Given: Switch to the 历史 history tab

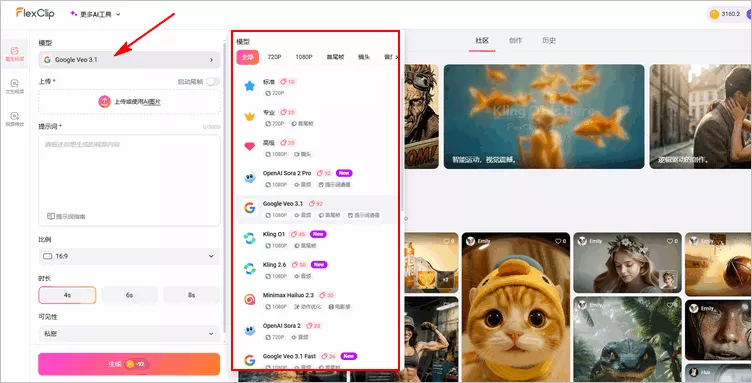Looking at the screenshot, I should (549, 40).
